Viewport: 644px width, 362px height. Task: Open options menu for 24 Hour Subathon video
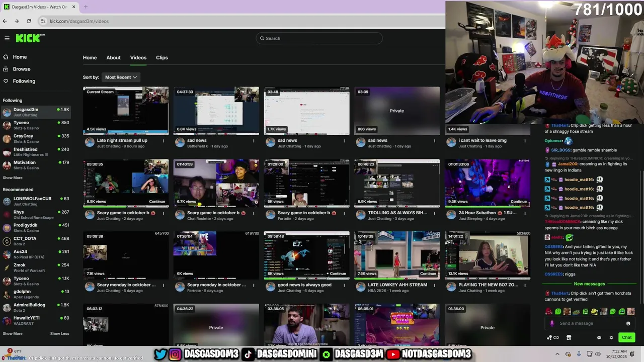pos(525,213)
